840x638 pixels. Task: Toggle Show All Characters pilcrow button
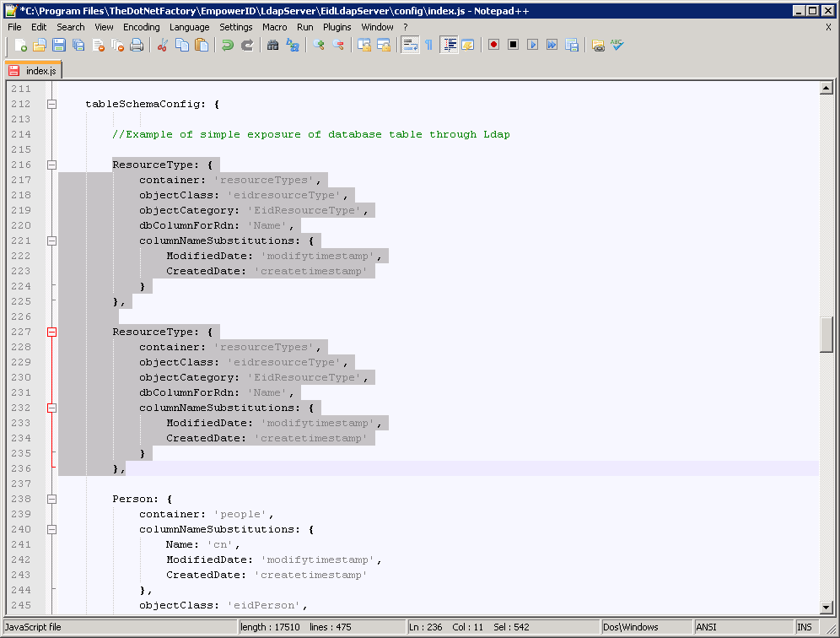pos(428,45)
